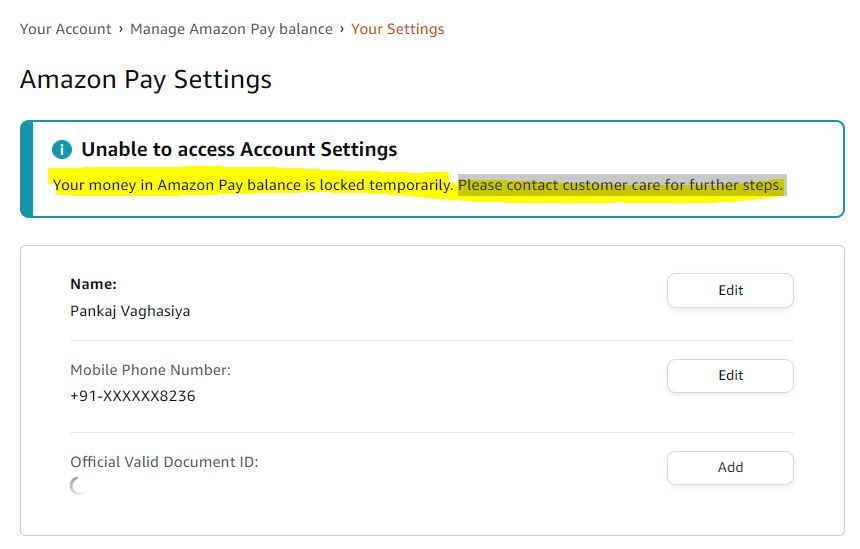Click the info icon in the alert box
This screenshot has width=860, height=549.
click(x=62, y=150)
